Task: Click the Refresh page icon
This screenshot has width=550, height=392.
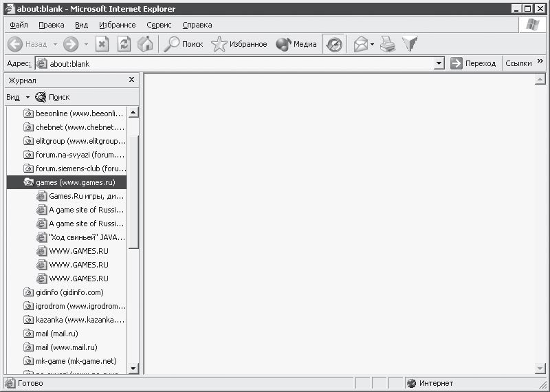Action: 124,44
